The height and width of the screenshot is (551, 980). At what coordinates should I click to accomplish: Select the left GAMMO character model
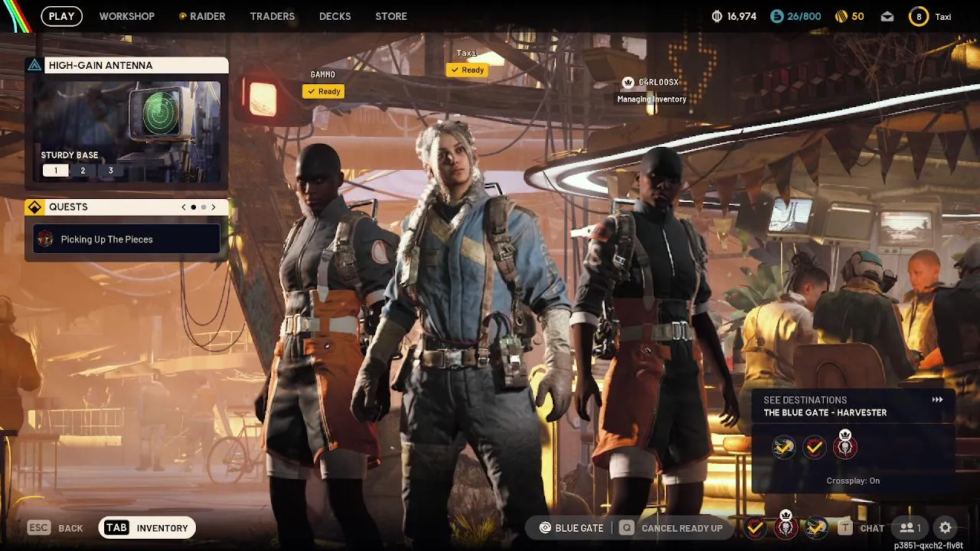325,337
